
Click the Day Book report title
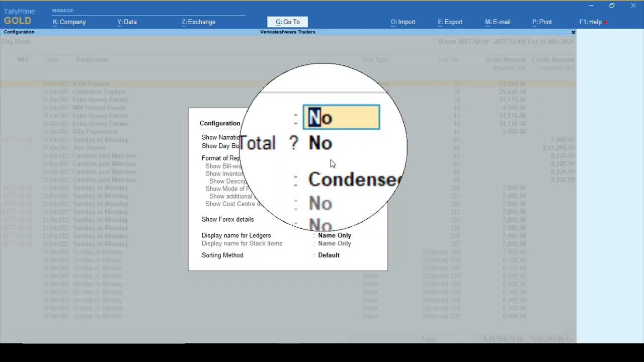[16, 42]
